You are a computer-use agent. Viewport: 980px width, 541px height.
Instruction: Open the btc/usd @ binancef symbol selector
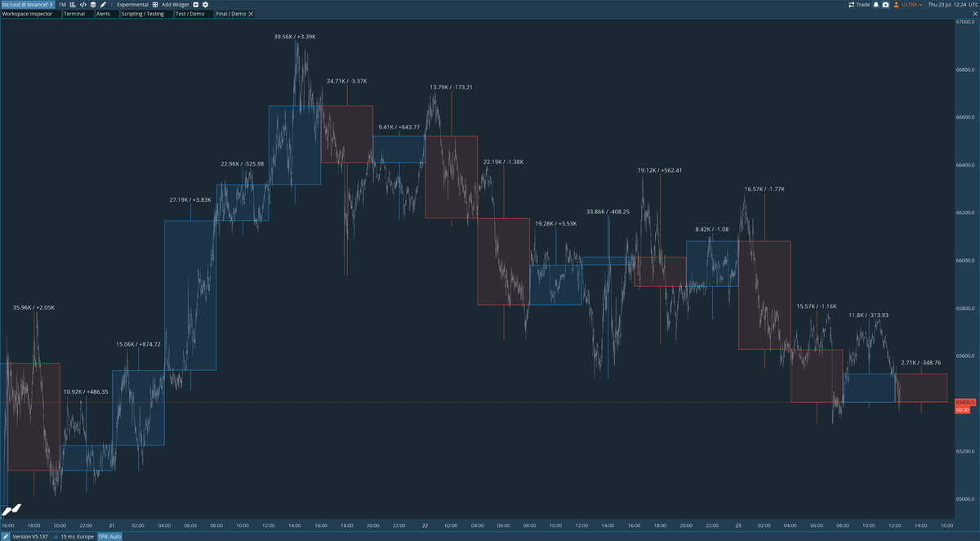point(27,4)
